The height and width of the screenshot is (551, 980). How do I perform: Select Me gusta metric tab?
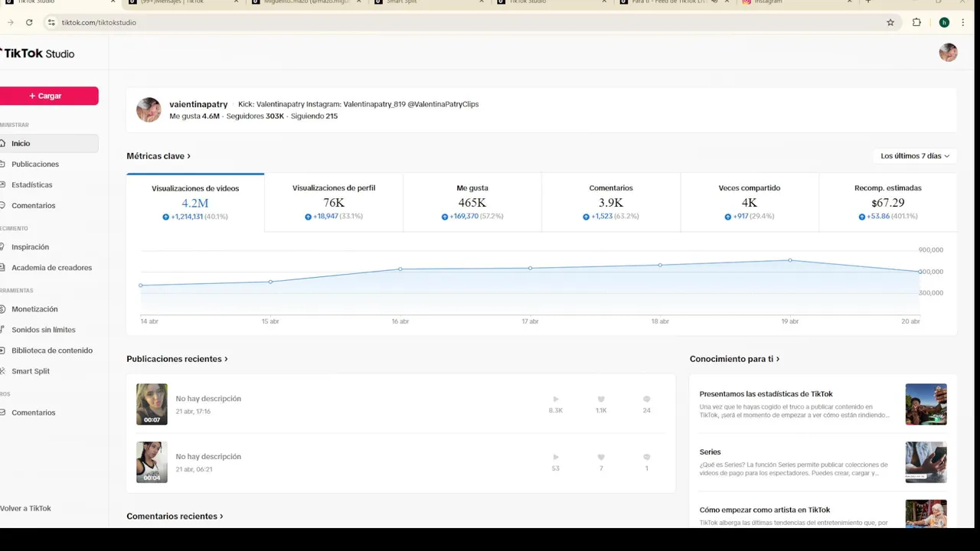point(472,203)
